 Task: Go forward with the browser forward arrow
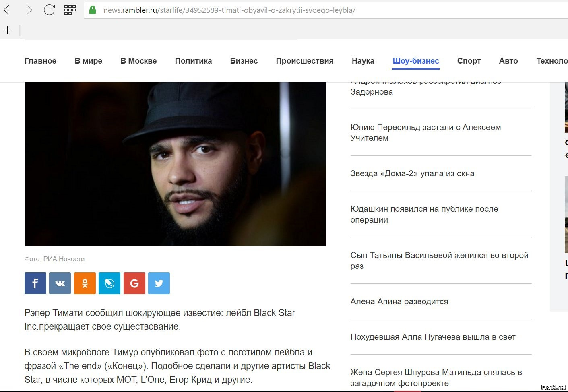point(29,10)
